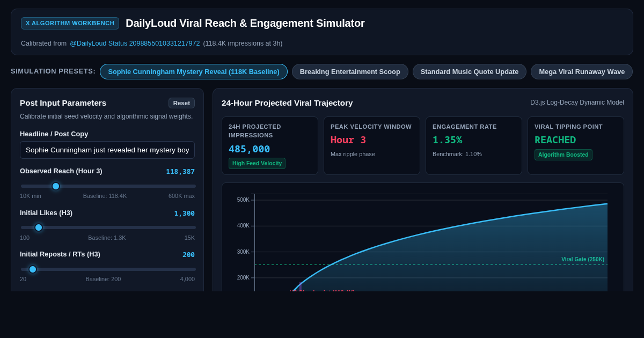644x338 pixels.
Task: Click the 485,000 projected impressions value
Action: [x=250, y=149]
